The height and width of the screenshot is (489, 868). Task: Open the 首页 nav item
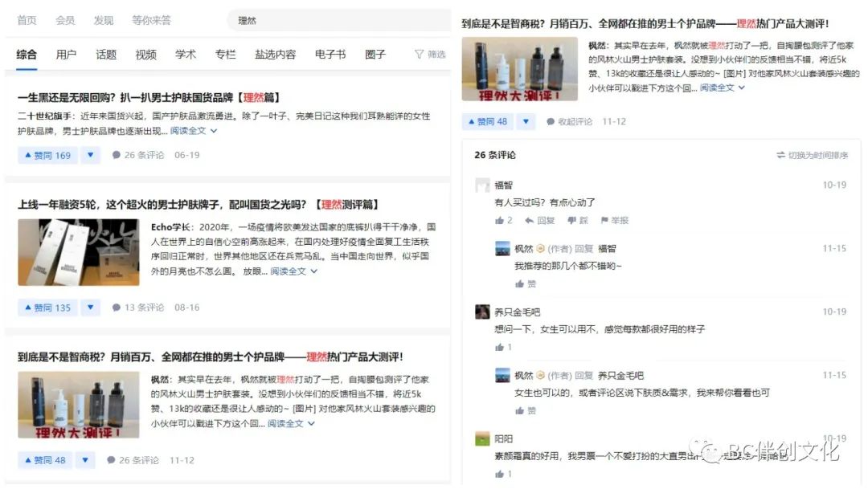click(27, 20)
